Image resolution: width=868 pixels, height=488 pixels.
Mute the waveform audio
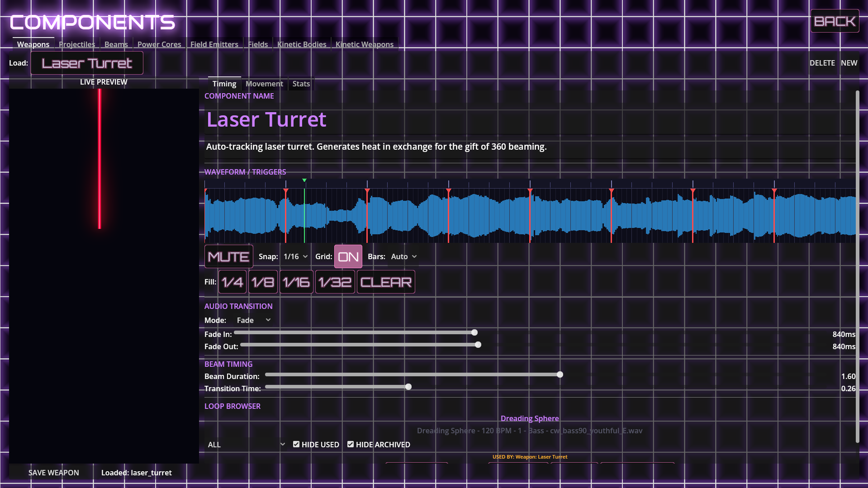pyautogui.click(x=228, y=256)
